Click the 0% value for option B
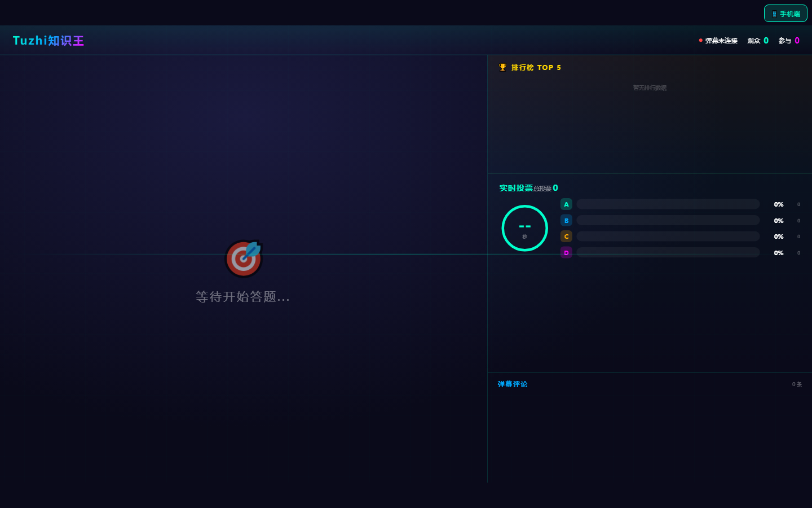 click(x=779, y=221)
